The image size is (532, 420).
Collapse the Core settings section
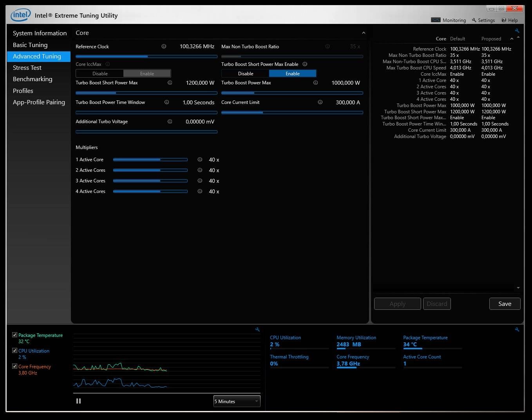[364, 33]
